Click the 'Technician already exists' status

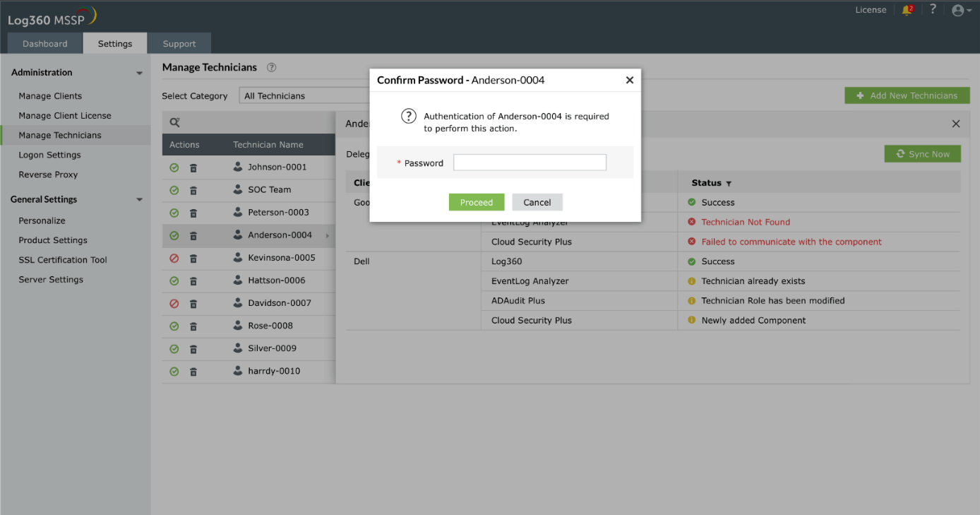pos(753,282)
